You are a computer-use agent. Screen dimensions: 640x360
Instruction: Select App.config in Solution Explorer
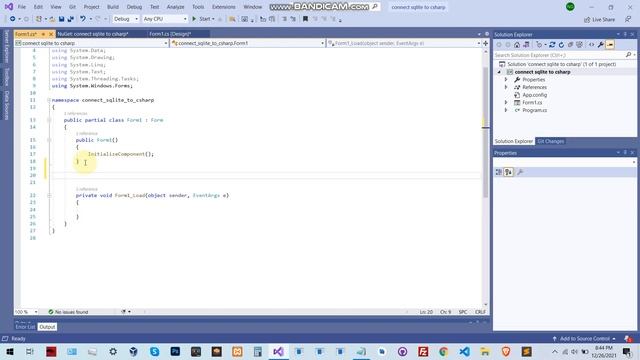(x=534, y=95)
